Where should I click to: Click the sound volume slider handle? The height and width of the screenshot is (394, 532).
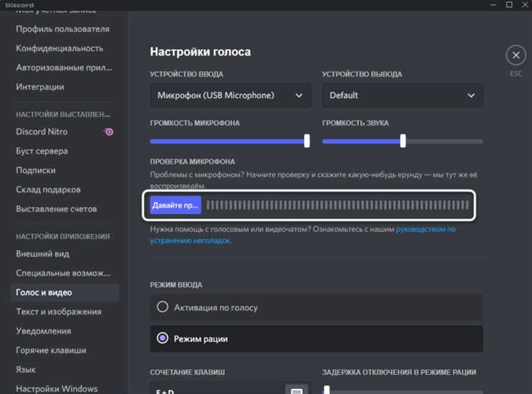coord(403,141)
